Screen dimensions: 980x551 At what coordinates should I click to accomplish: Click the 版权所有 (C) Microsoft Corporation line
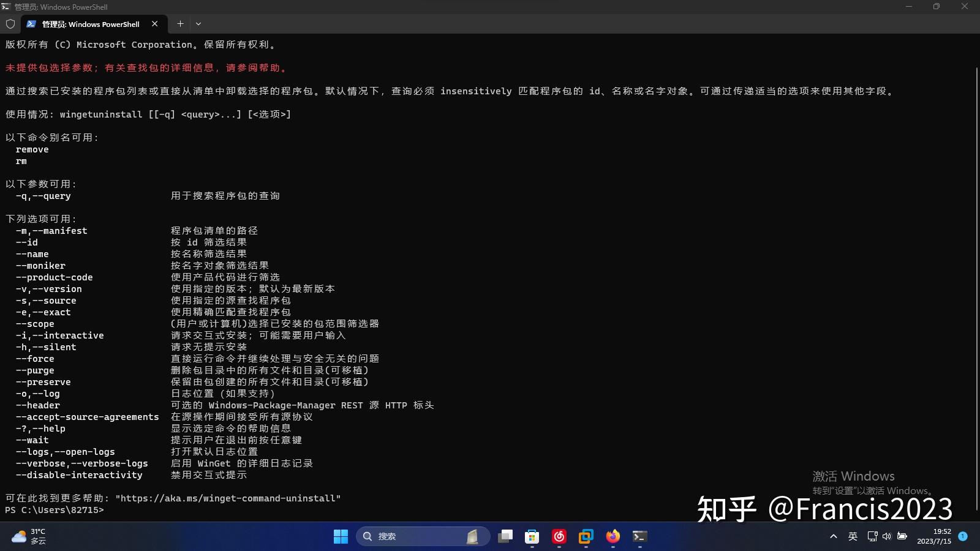141,45
